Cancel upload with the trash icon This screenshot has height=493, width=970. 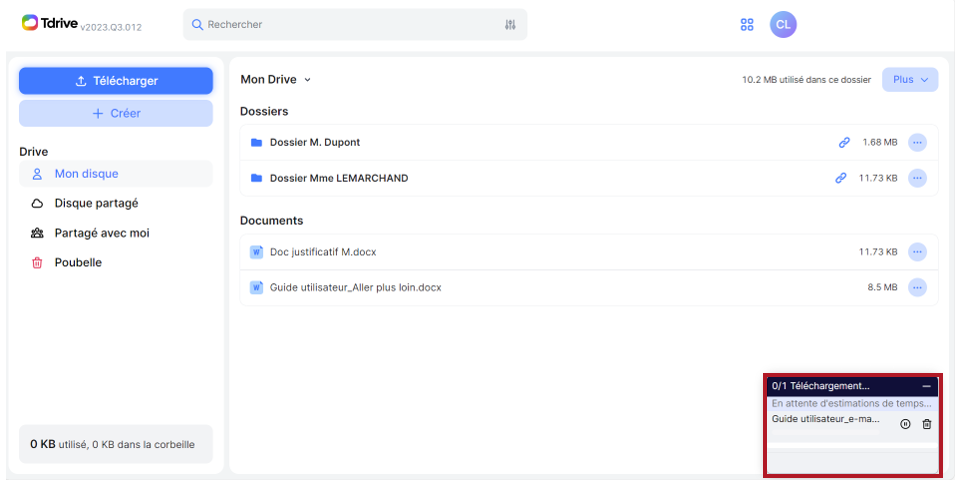927,424
